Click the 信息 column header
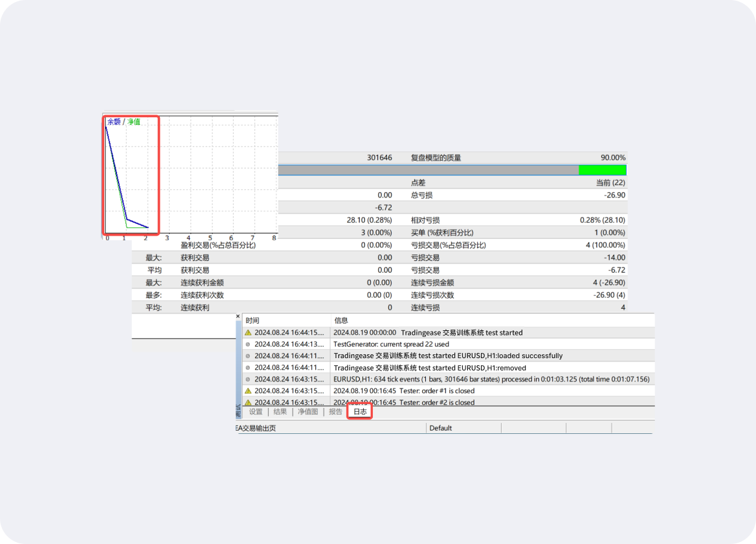Image resolution: width=756 pixels, height=544 pixels. pos(341,321)
